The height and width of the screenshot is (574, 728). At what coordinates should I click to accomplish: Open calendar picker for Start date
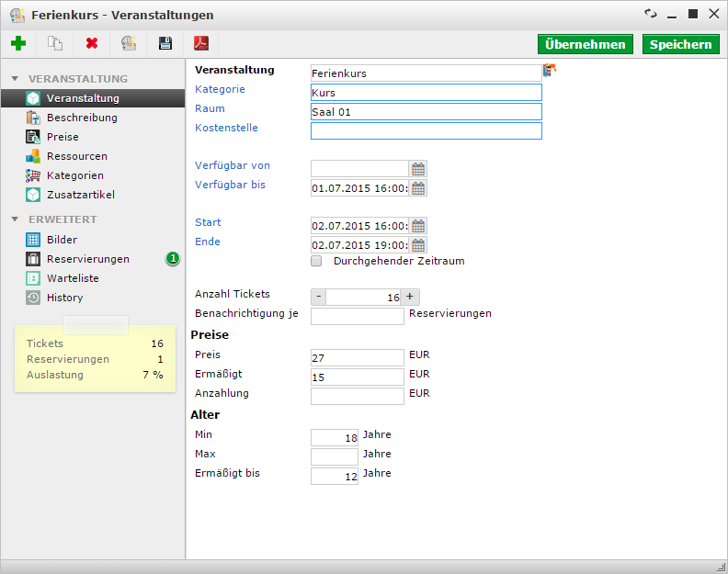point(418,226)
